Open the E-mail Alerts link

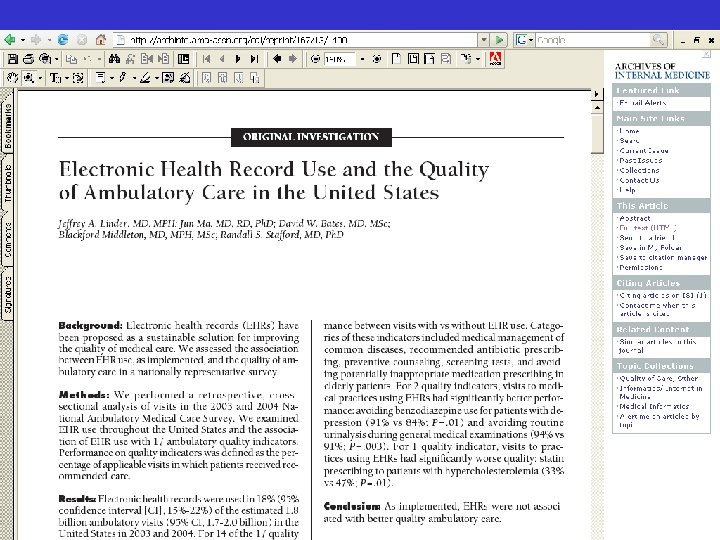[642, 103]
